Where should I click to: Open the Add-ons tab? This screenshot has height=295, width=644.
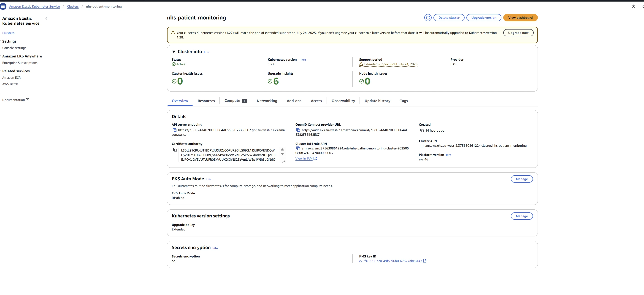coord(294,101)
